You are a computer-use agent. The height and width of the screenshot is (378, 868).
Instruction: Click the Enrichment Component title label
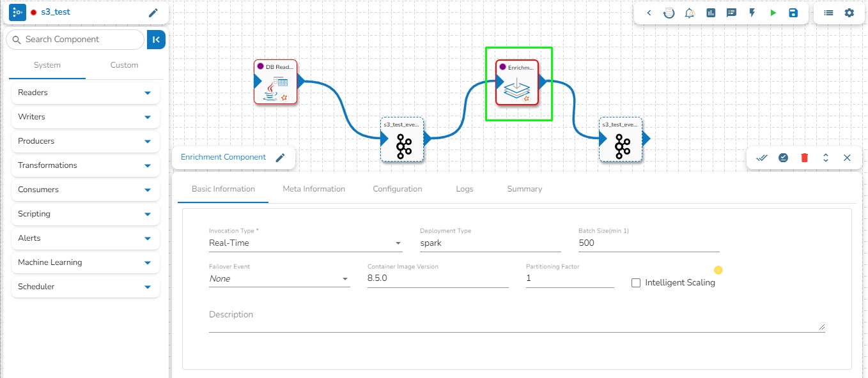coord(223,157)
